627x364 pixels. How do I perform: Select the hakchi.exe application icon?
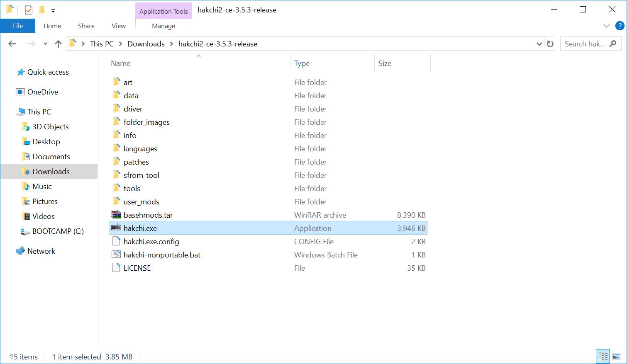click(x=116, y=228)
